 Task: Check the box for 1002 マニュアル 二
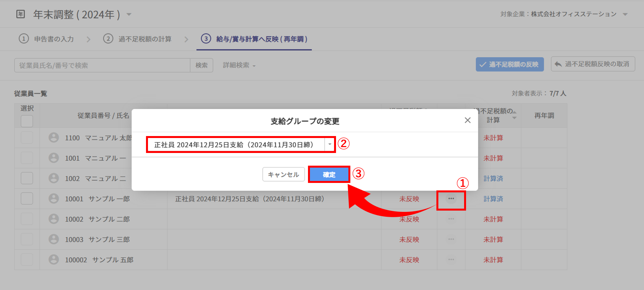coord(27,178)
